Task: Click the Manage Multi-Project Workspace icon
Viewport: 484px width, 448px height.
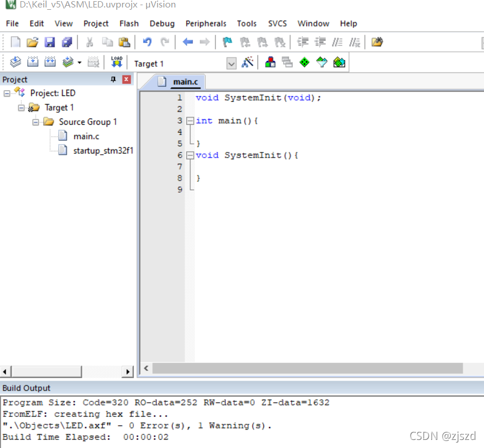Action: click(287, 62)
